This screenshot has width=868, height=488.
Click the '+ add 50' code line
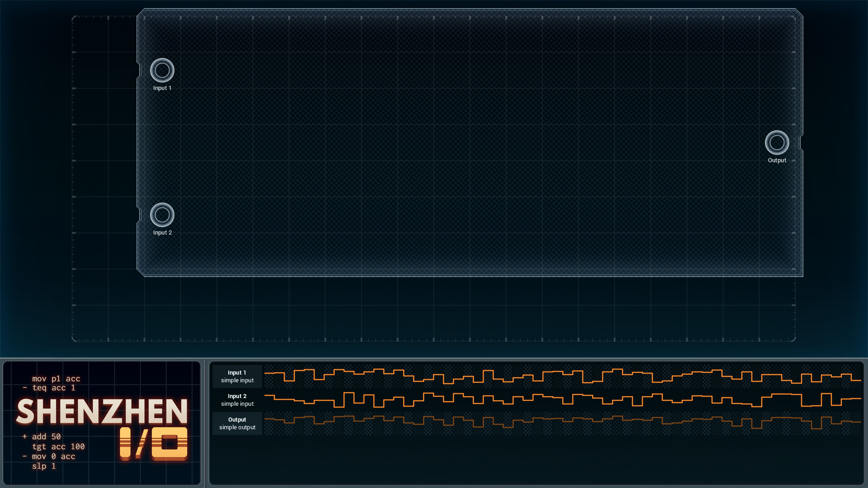[42, 436]
